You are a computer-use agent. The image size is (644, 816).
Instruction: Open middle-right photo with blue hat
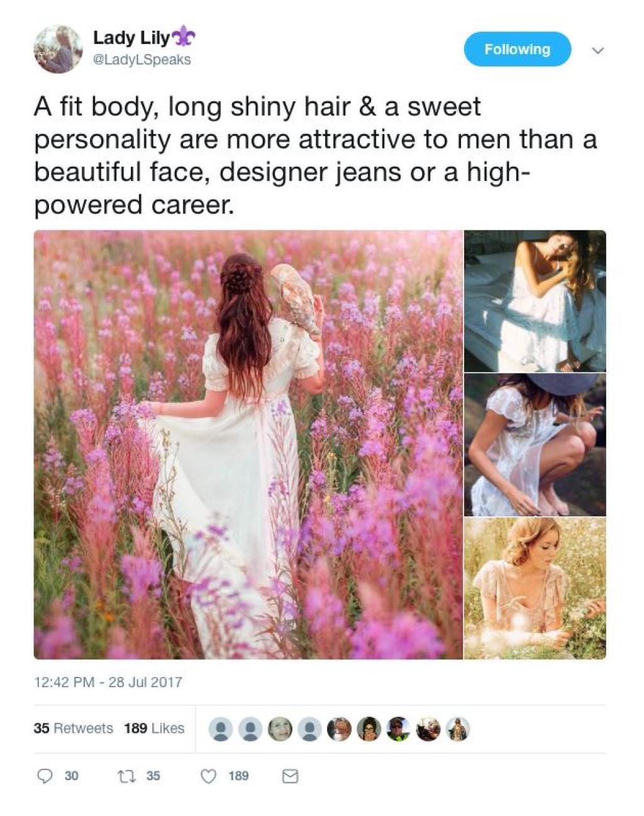[x=535, y=445]
